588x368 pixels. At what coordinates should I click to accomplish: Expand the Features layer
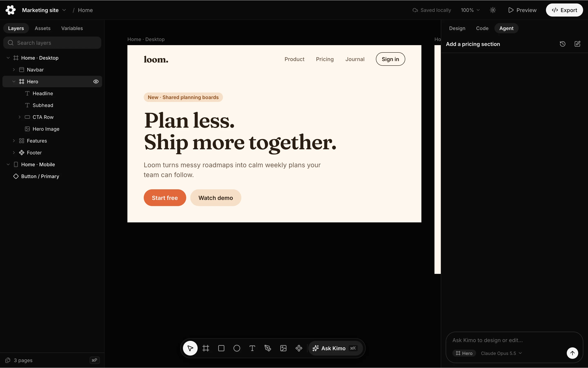pos(14,141)
